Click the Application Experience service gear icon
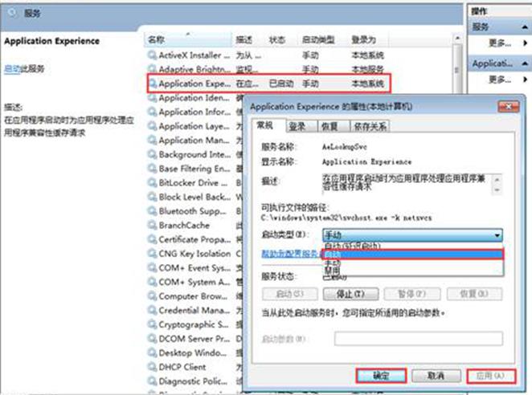 tap(152, 83)
